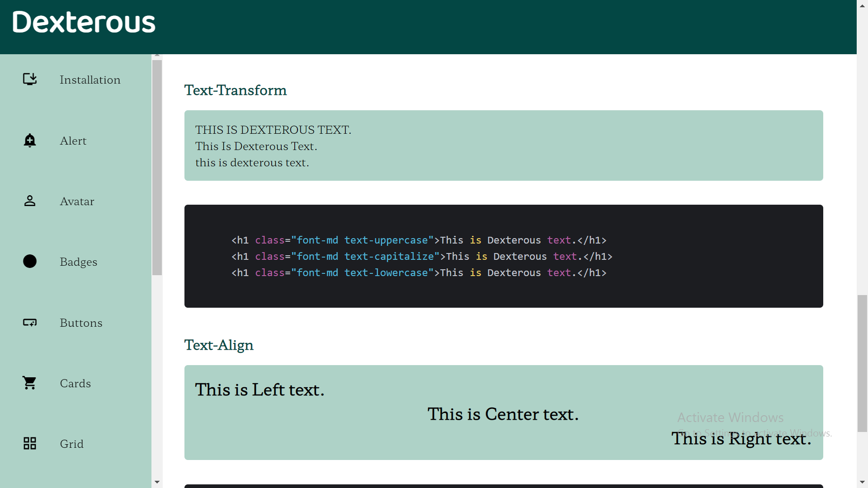Click the Badges circle icon
The width and height of the screenshot is (868, 488).
[x=30, y=262]
